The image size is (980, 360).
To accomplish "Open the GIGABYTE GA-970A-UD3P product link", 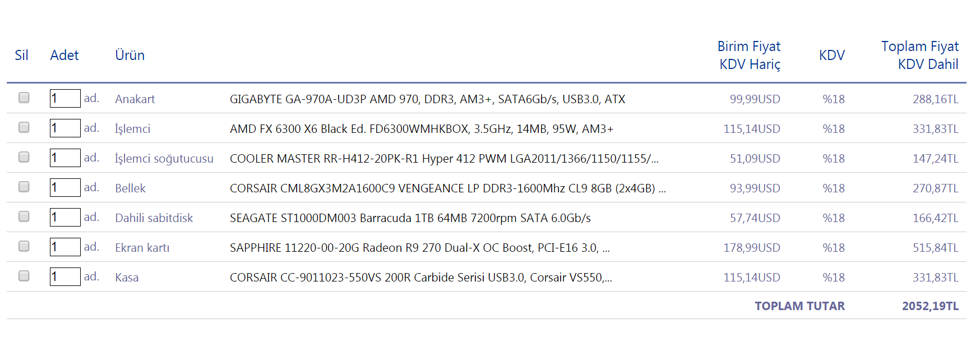I will (x=427, y=99).
